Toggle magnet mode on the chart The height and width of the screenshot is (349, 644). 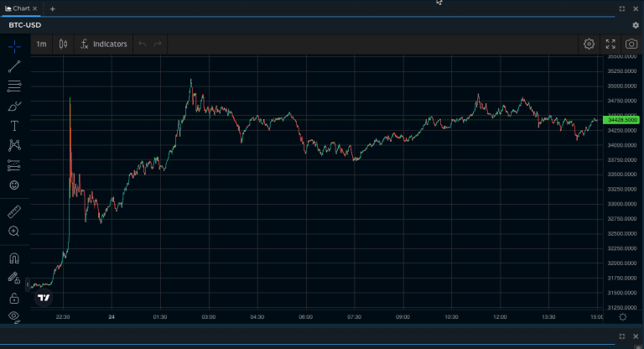tap(14, 258)
